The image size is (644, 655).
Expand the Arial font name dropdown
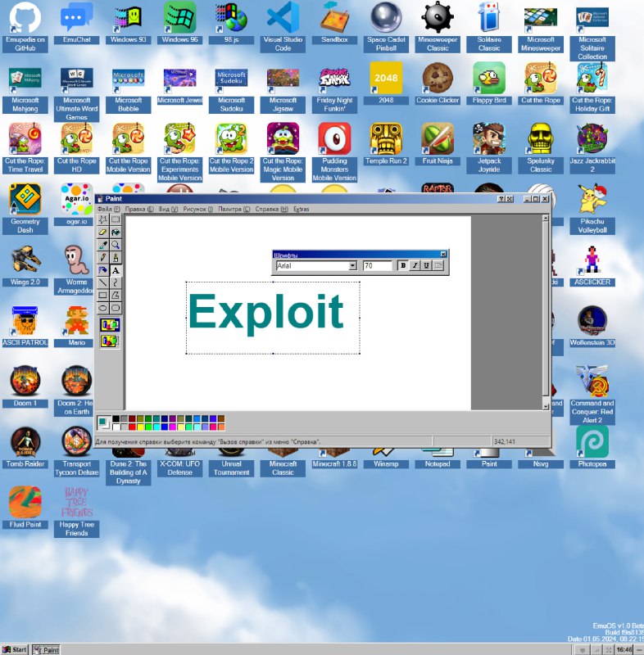coord(353,266)
